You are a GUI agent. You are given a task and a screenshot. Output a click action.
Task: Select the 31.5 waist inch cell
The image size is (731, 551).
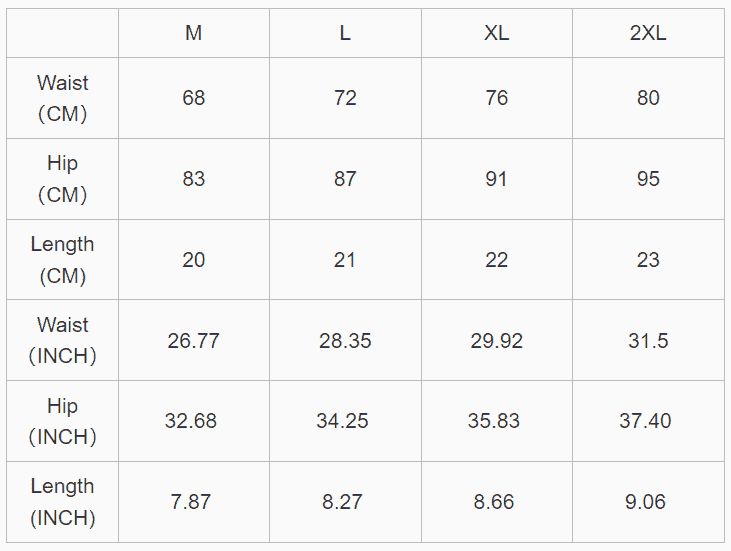click(x=648, y=340)
